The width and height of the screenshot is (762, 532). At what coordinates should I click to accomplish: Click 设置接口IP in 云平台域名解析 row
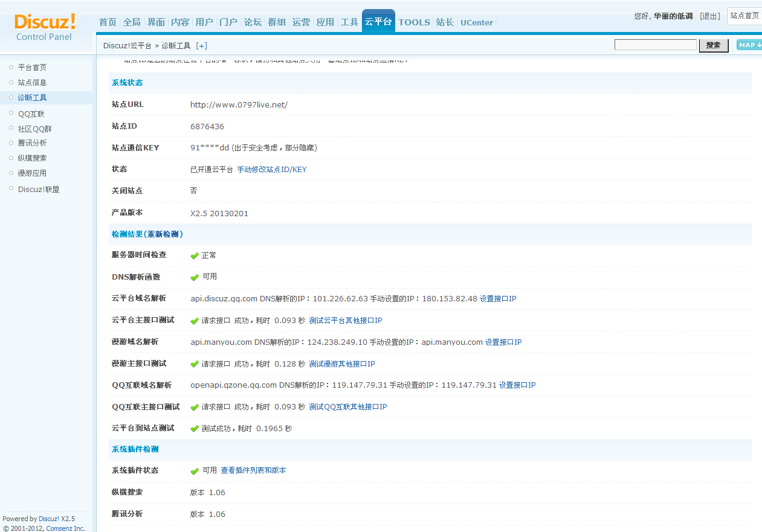(498, 299)
